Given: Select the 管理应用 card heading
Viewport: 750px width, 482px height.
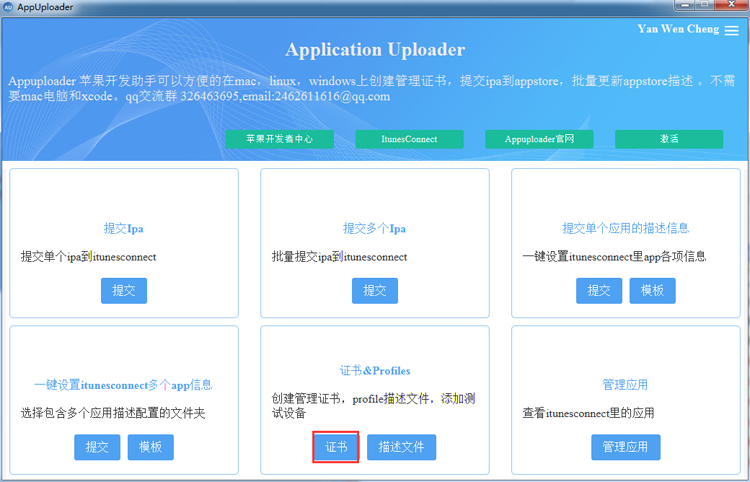Looking at the screenshot, I should click(x=625, y=385).
